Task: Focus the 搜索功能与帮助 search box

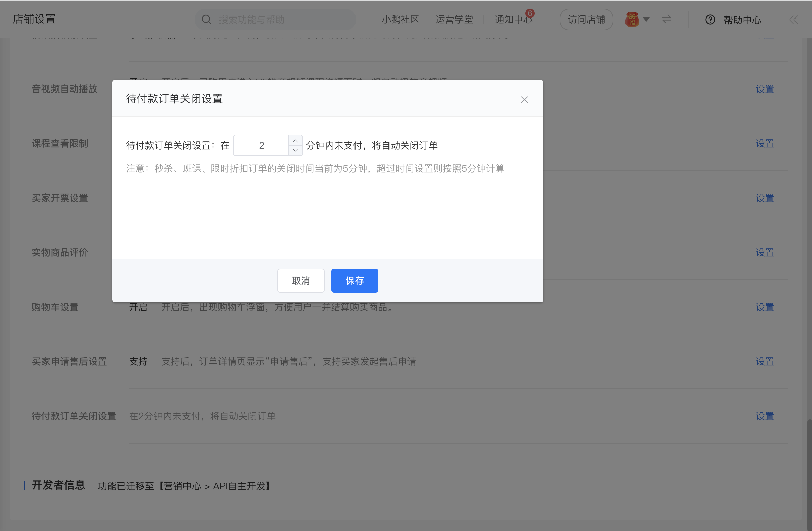Action: tap(275, 20)
